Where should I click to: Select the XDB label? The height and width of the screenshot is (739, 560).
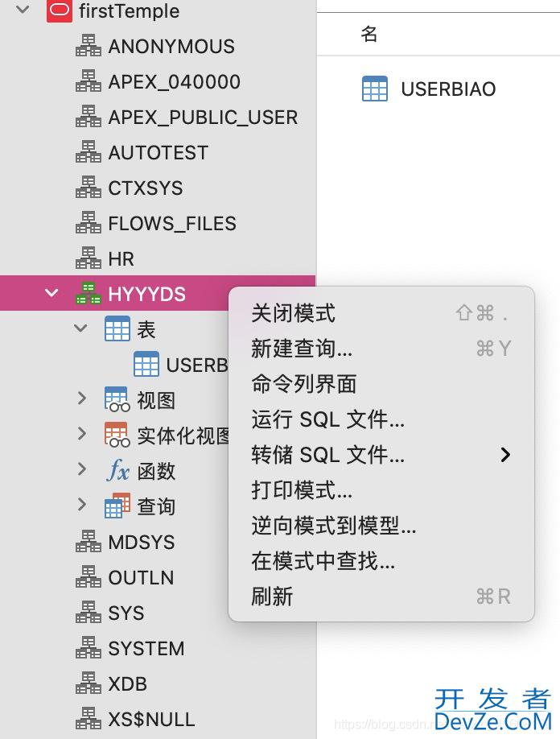[128, 684]
